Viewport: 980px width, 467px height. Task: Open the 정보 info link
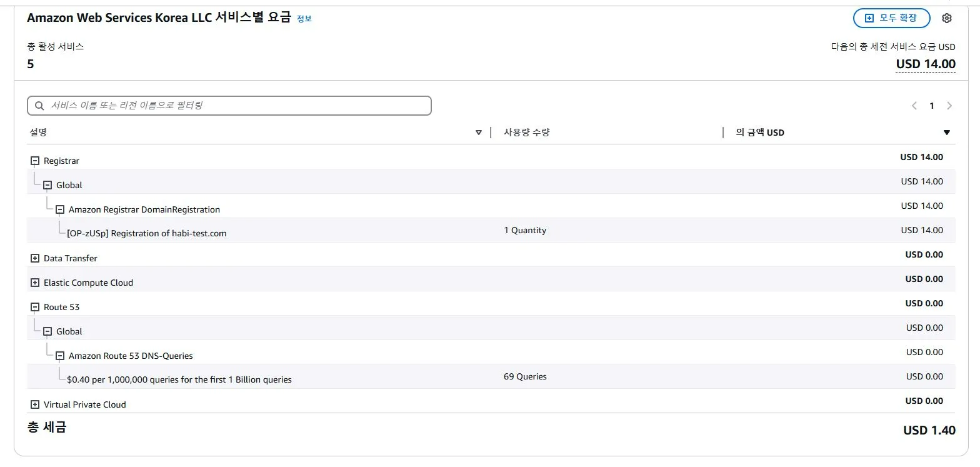click(x=304, y=19)
